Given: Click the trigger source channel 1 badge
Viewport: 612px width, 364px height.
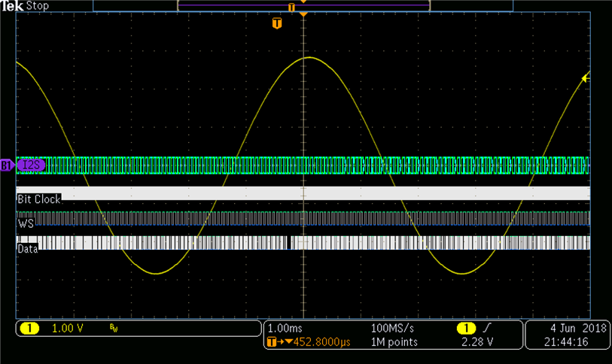Looking at the screenshot, I should pyautogui.click(x=467, y=329).
